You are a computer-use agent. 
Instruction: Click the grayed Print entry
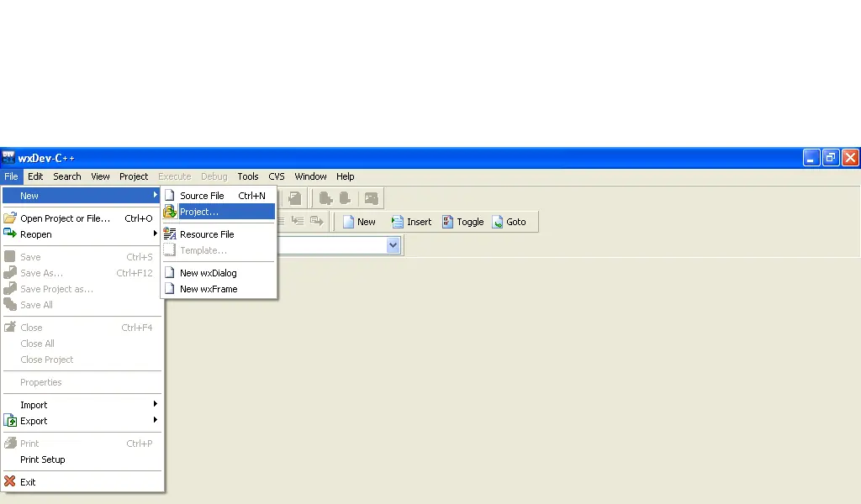[x=82, y=444]
